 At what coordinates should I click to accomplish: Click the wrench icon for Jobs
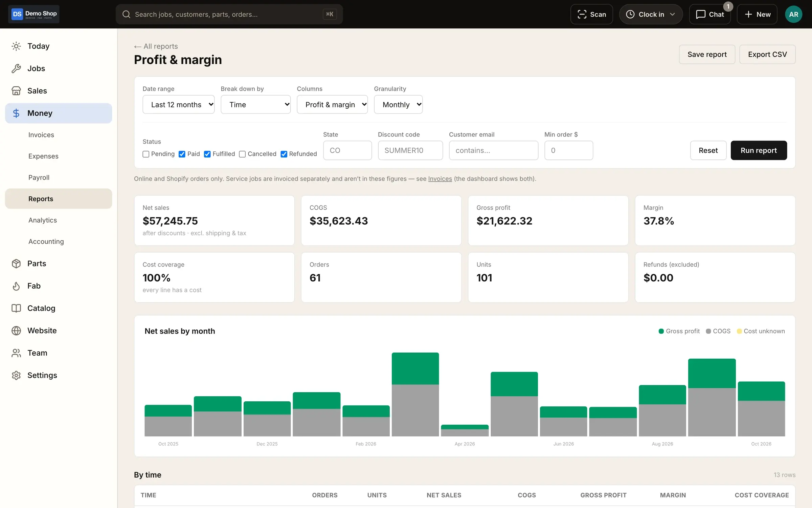(x=16, y=68)
